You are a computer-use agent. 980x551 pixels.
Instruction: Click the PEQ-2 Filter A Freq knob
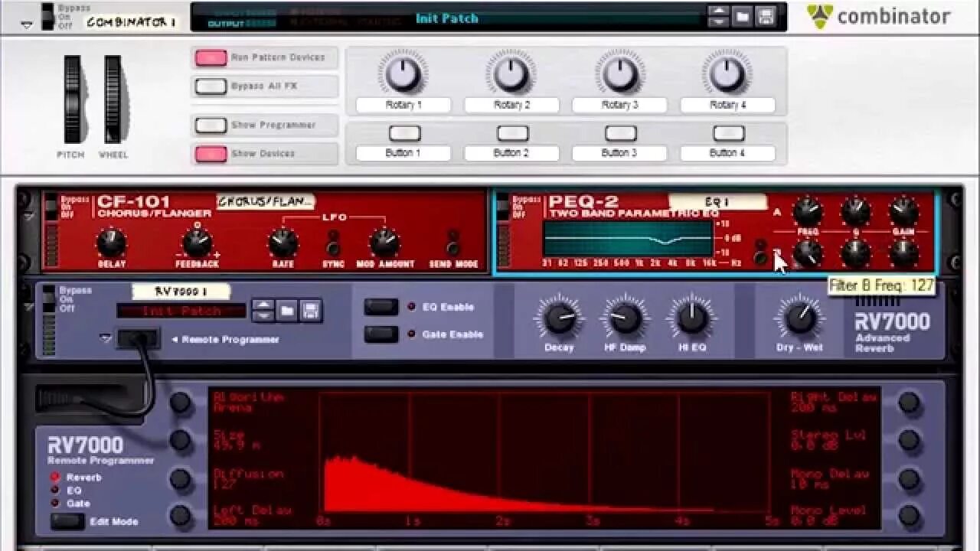click(x=808, y=211)
